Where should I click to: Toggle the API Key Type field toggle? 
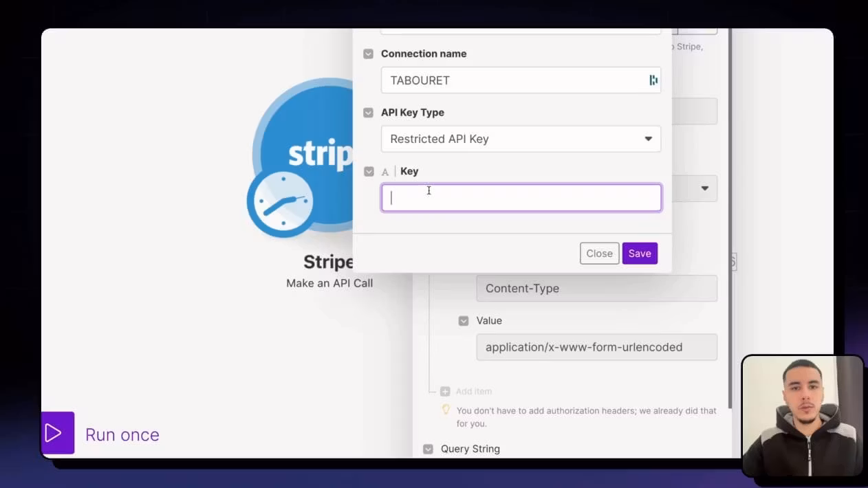[369, 113]
